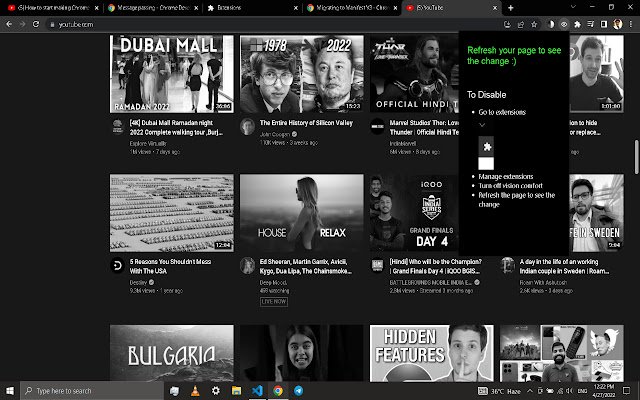Open the half-moon dark mode extension

551,24
